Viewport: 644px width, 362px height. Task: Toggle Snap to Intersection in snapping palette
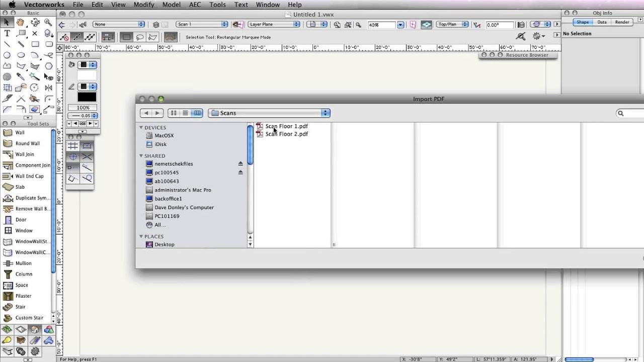pos(87,157)
